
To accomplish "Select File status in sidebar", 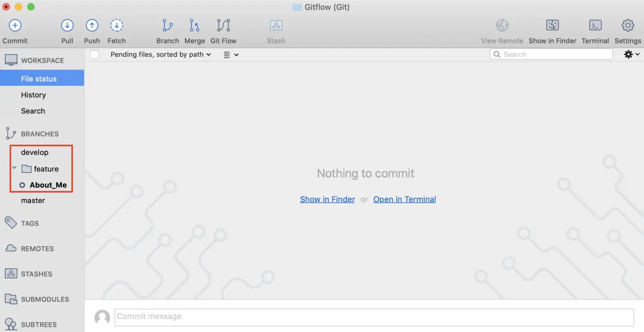I will point(42,78).
